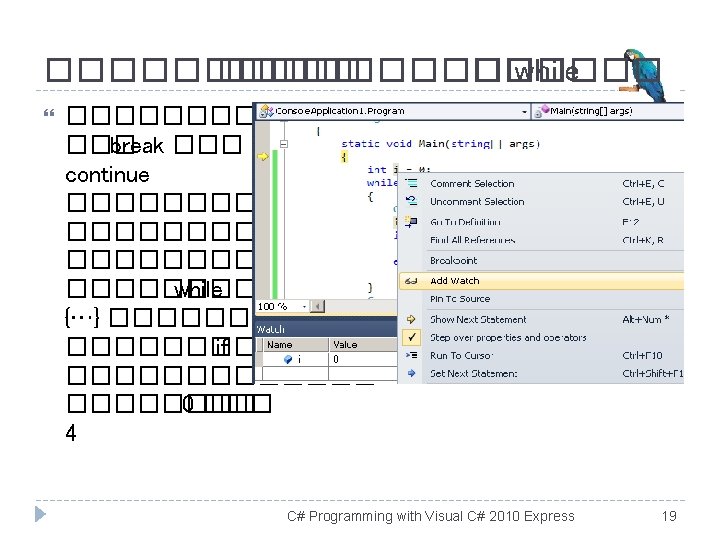
Task: Toggle Step over properties and operators
Action: [x=542, y=338]
